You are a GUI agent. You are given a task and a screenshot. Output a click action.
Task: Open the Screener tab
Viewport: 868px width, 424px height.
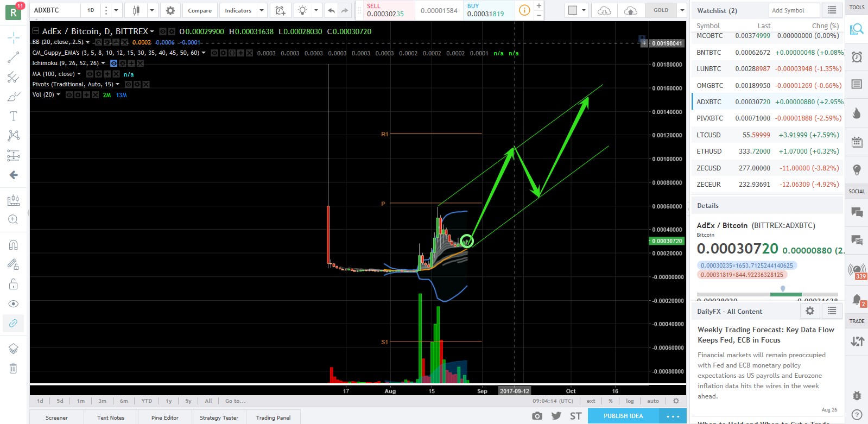57,417
